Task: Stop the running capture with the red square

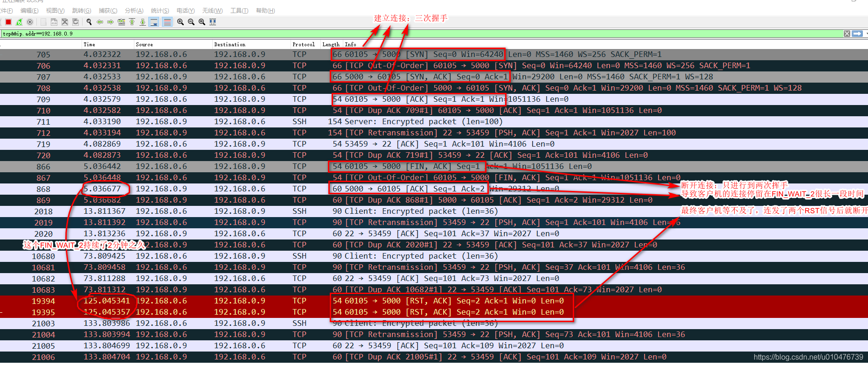Action: pyautogui.click(x=8, y=22)
